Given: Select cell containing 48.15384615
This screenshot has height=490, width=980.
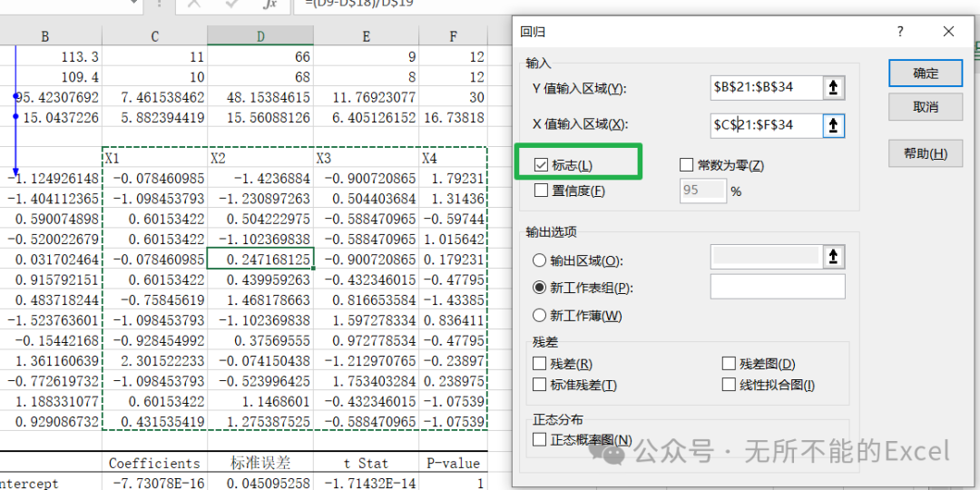Looking at the screenshot, I should click(x=260, y=97).
